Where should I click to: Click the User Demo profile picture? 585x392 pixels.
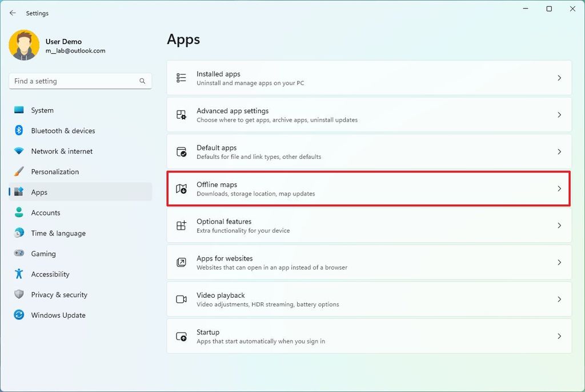point(23,45)
